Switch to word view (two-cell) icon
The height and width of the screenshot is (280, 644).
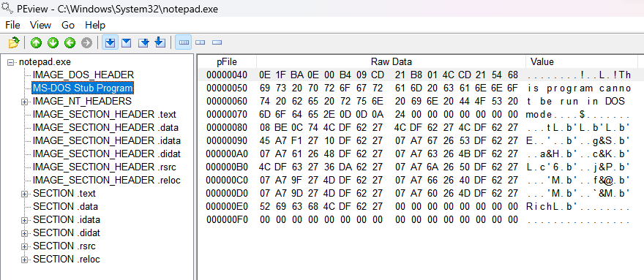200,42
